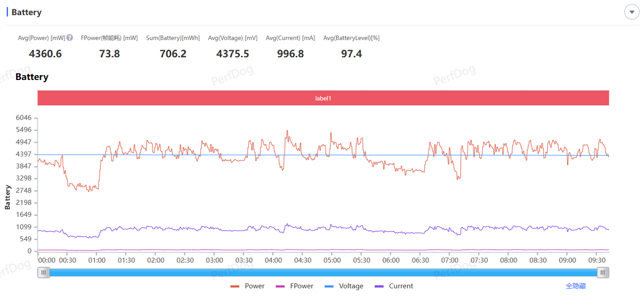Click the help icon beside Avg(Power)
This screenshot has width=644, height=299.
point(70,38)
